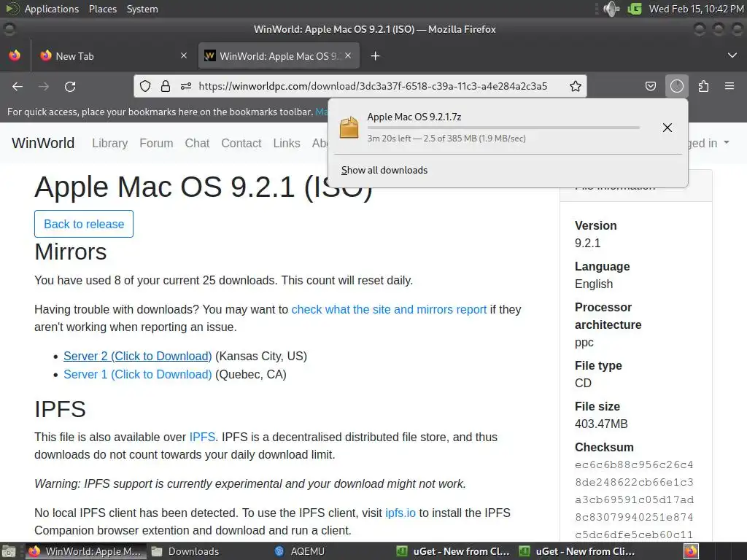Open the Apple Mac OS 9.2.1.7z package icon
The width and height of the screenshot is (747, 560).
349,128
